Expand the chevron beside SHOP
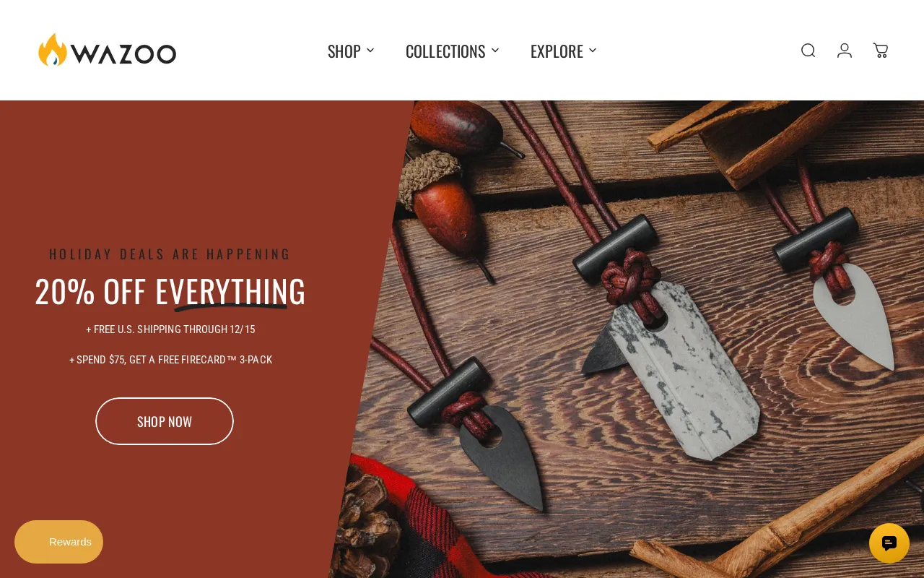The height and width of the screenshot is (578, 924). 370,51
